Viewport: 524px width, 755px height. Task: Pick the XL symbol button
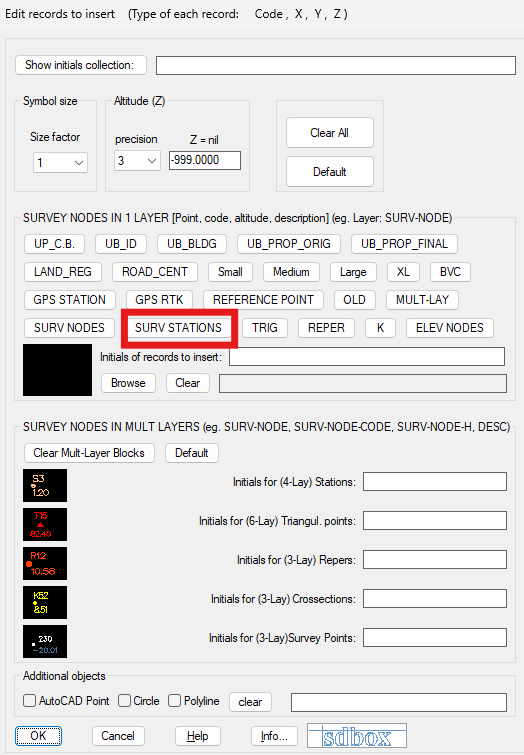[403, 272]
